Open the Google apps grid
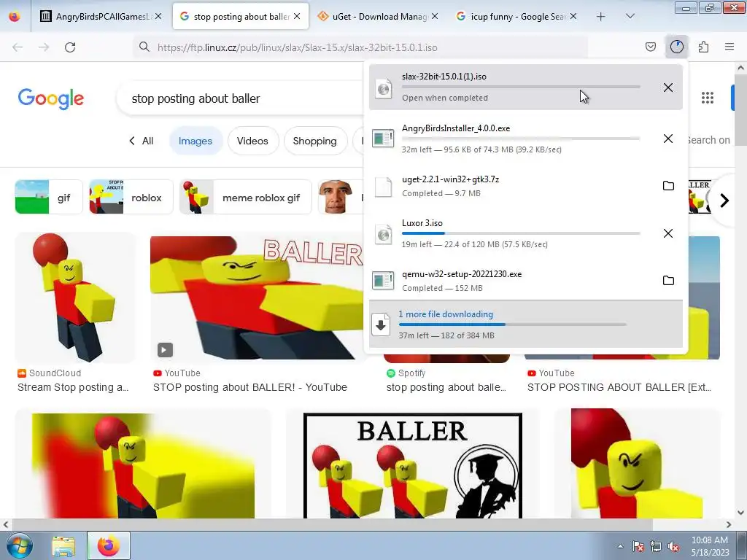 708,98
